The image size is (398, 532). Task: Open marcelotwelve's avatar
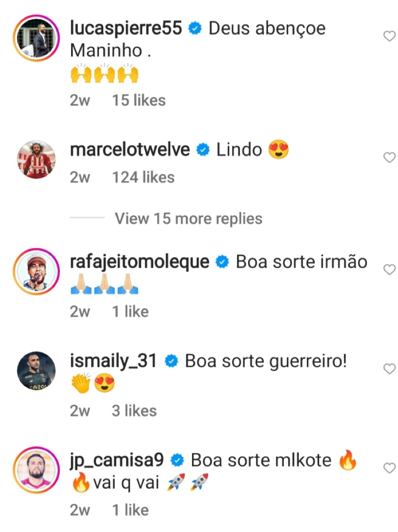point(36,159)
